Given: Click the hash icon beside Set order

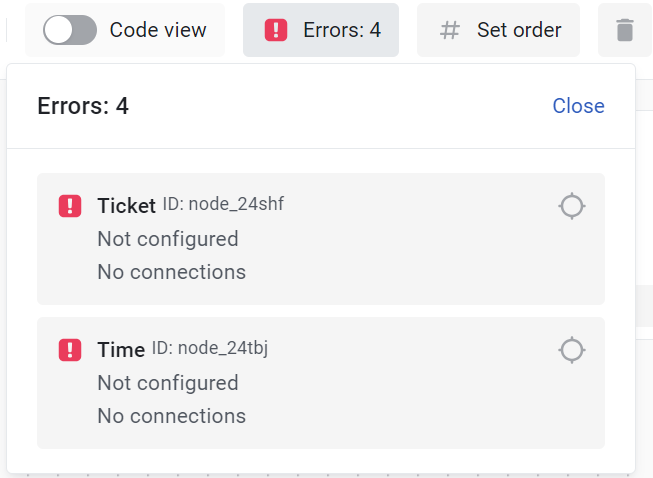Looking at the screenshot, I should 450,30.
